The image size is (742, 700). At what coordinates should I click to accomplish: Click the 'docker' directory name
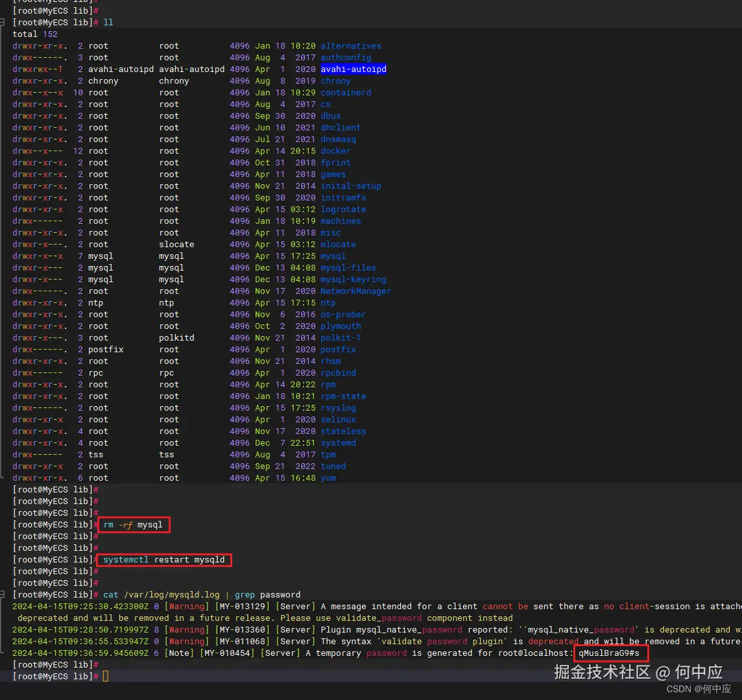(335, 151)
